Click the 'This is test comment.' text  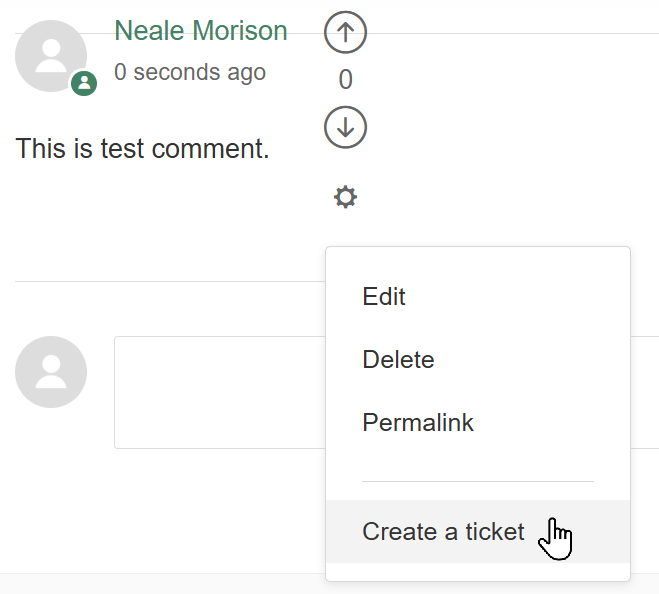[142, 148]
